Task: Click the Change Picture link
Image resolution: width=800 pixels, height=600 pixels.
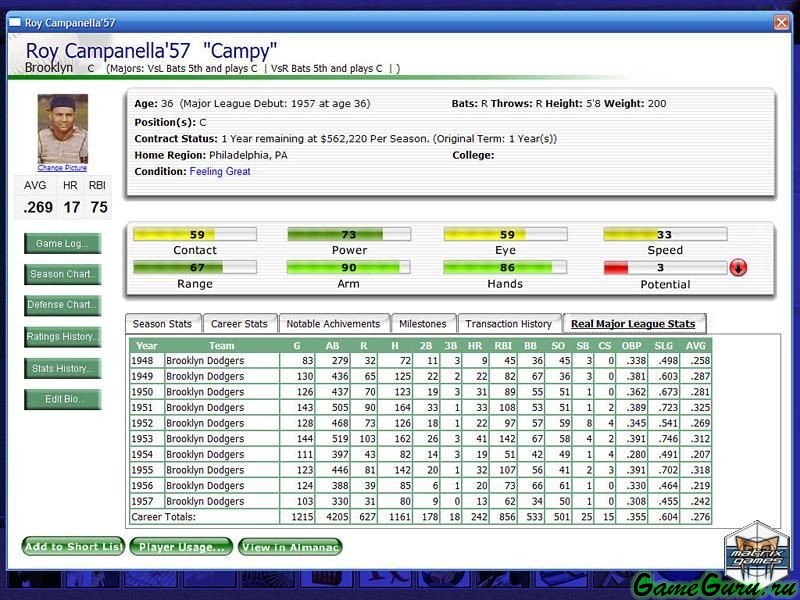Action: [x=62, y=168]
